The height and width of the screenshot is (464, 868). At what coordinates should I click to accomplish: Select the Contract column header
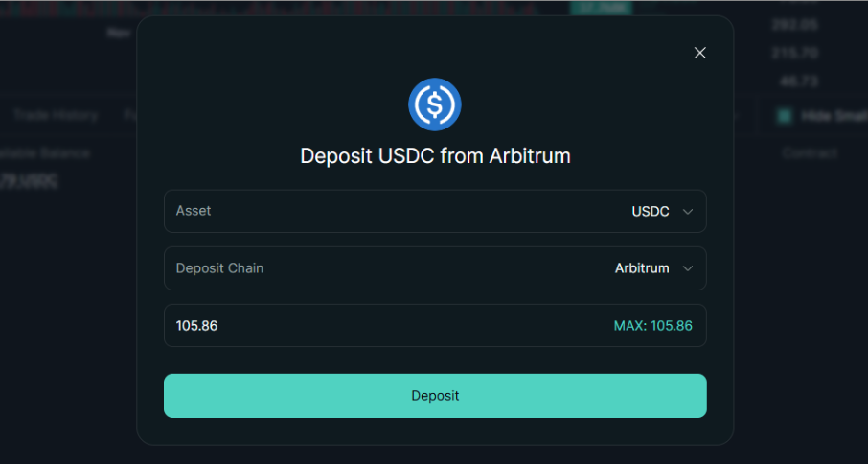pos(810,152)
